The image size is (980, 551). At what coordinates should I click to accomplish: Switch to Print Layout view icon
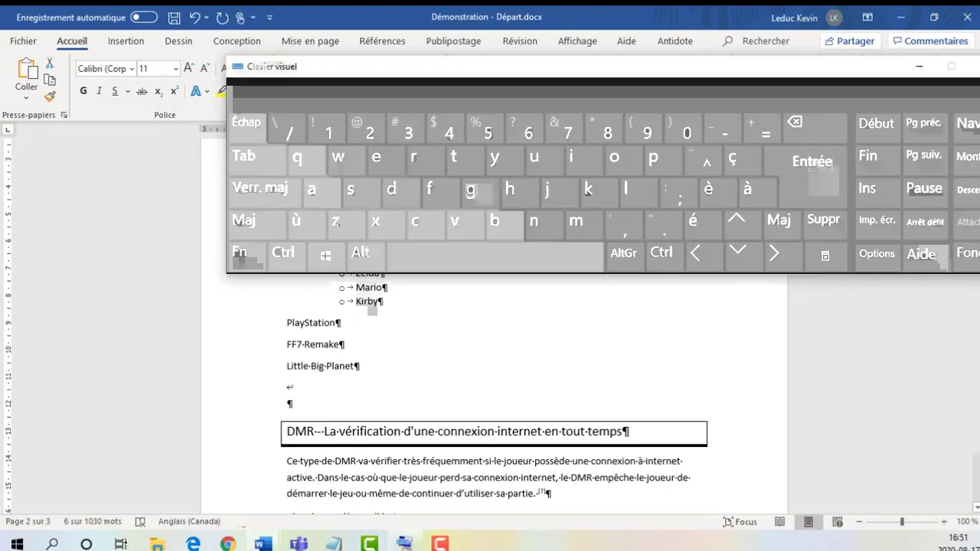[x=808, y=522]
